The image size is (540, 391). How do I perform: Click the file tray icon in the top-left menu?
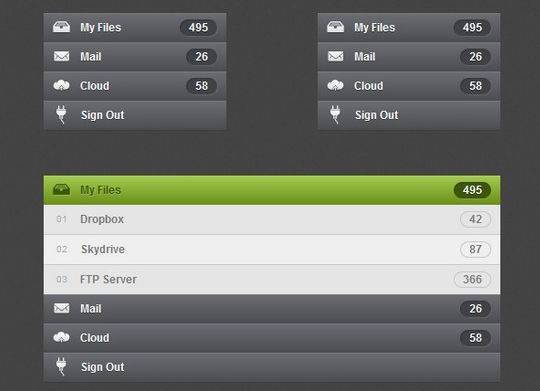(x=62, y=27)
